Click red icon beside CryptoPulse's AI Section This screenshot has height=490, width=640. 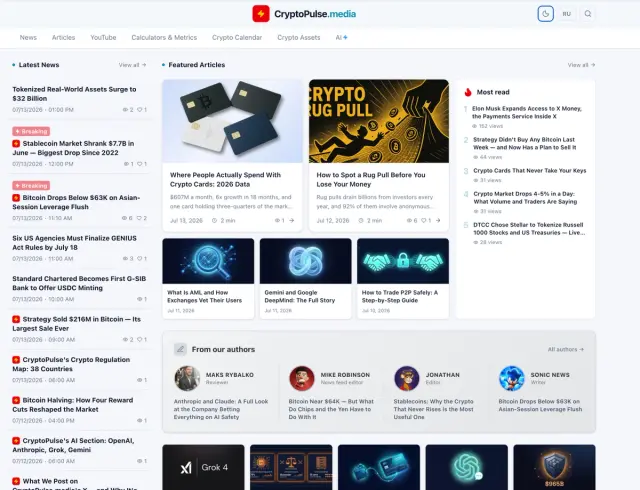point(16,441)
